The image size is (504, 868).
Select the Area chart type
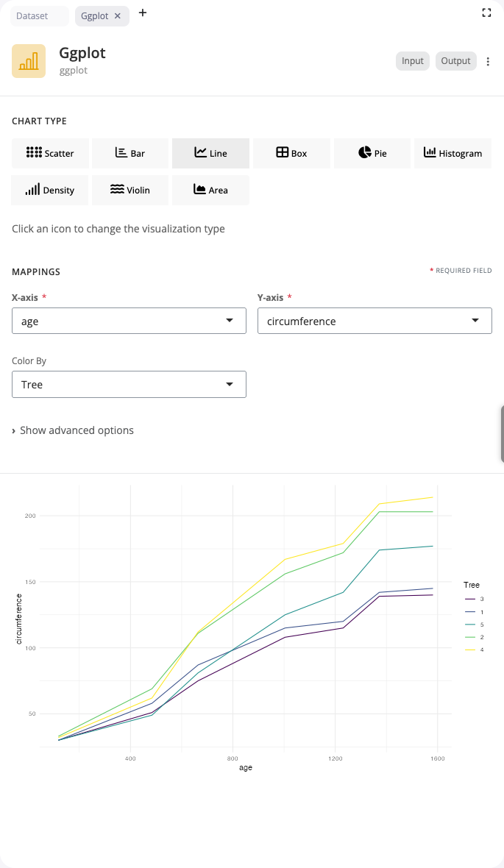[x=210, y=190]
